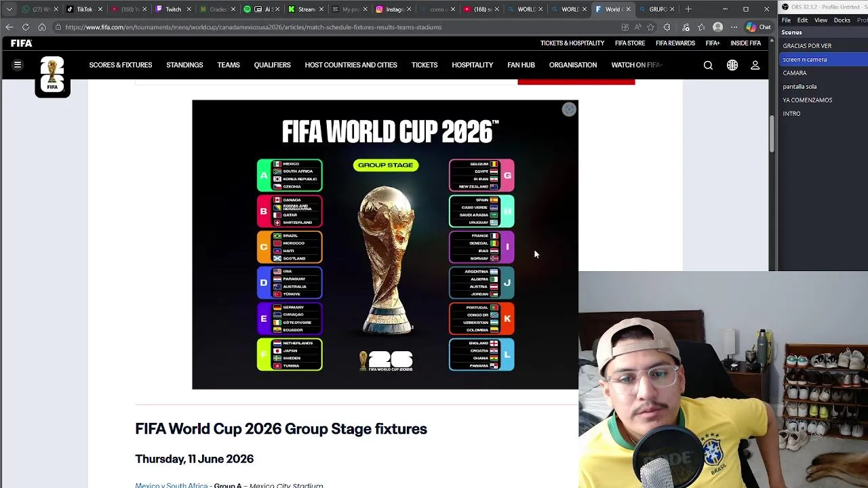Open Host Countries and Cities menu
This screenshot has width=868, height=488.
click(351, 65)
